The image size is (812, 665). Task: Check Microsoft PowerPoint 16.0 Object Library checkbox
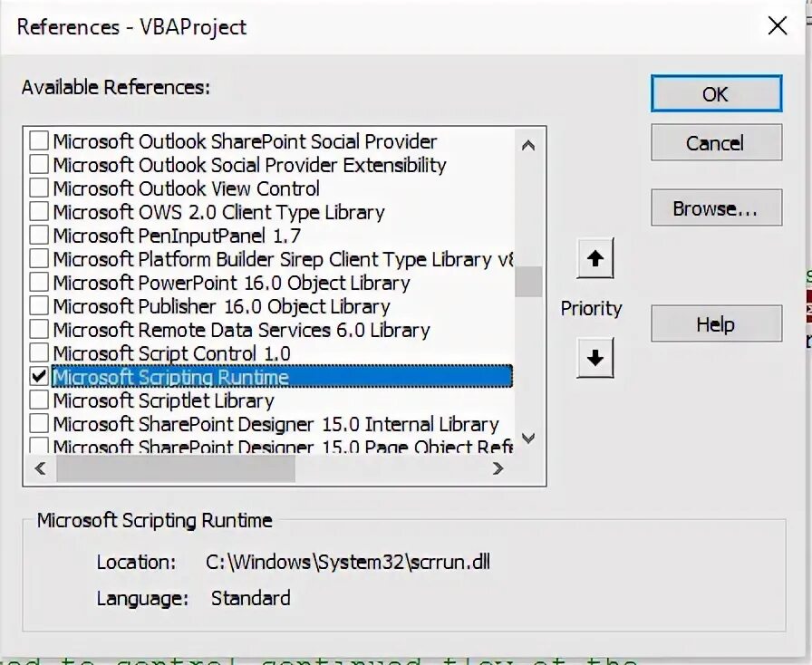[39, 283]
